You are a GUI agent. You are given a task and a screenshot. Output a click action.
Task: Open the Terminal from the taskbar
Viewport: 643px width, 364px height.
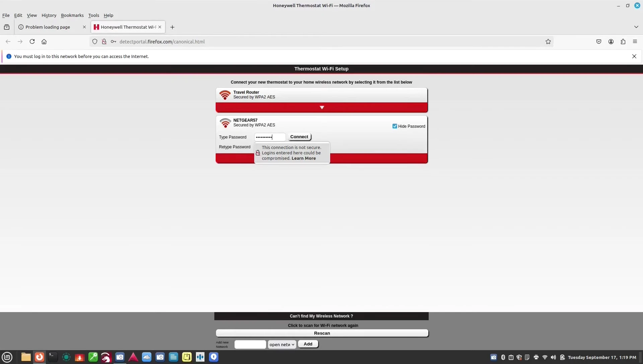coord(53,357)
